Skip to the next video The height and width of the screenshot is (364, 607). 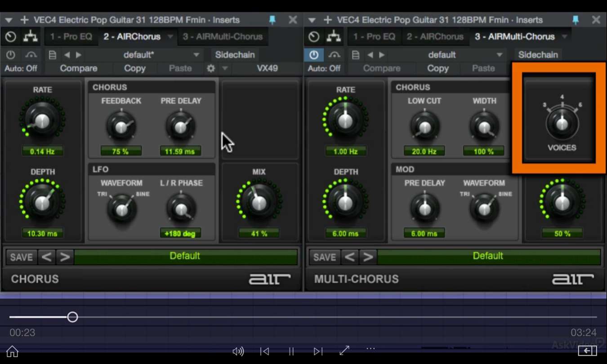(318, 351)
